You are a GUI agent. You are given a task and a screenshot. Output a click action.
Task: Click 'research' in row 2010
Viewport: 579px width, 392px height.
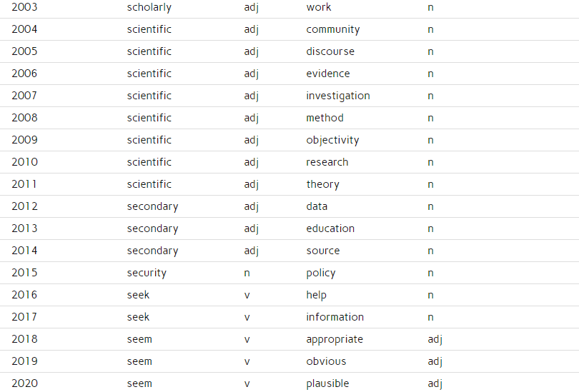327,162
